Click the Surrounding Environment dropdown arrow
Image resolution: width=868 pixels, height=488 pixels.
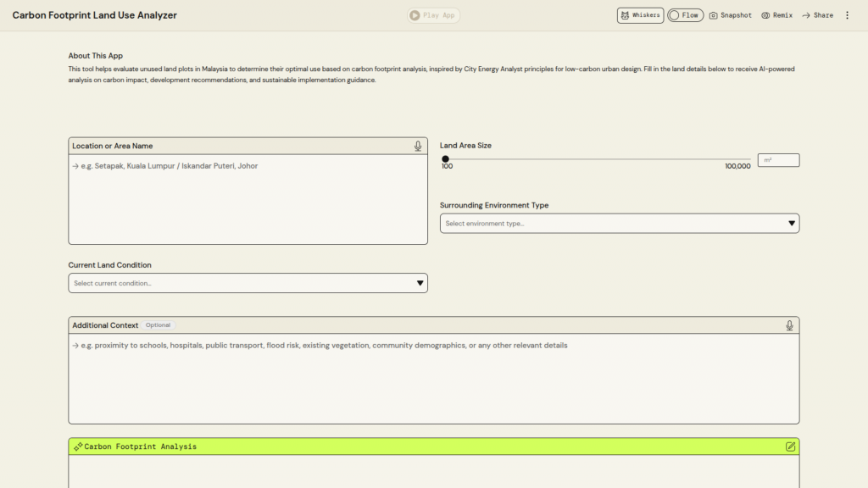pyautogui.click(x=792, y=224)
